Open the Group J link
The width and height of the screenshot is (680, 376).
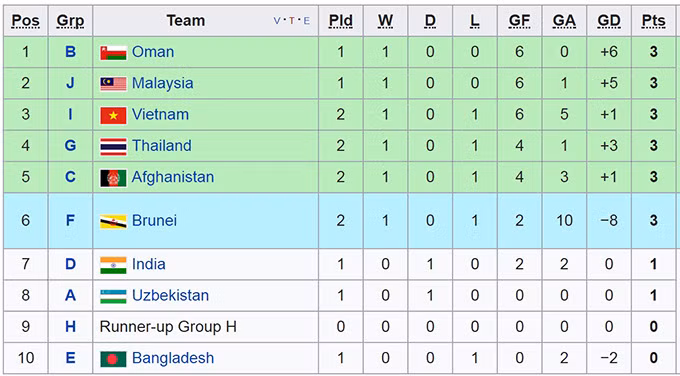tap(70, 83)
